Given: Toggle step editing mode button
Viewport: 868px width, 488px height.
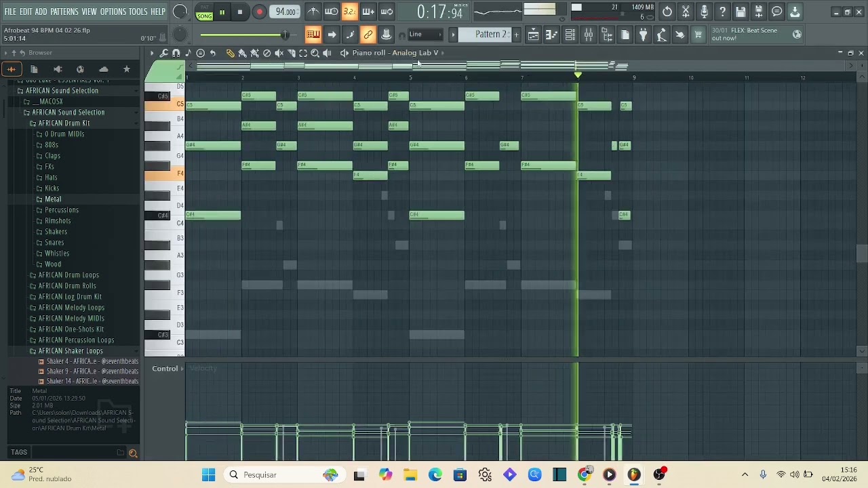Looking at the screenshot, I should 350,35.
